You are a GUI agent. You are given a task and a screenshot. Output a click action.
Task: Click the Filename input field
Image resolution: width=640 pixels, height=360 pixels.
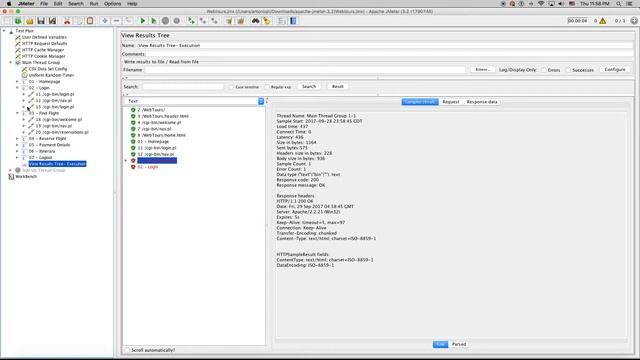pyautogui.click(x=305, y=70)
